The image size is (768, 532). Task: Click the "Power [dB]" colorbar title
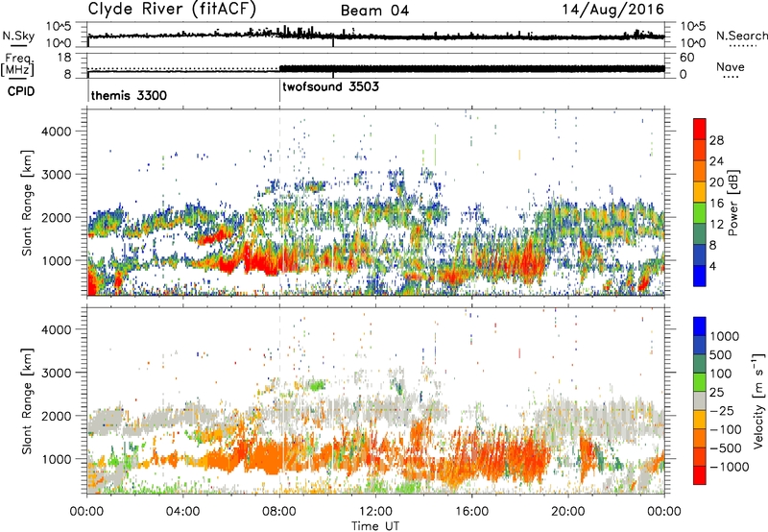pos(733,203)
